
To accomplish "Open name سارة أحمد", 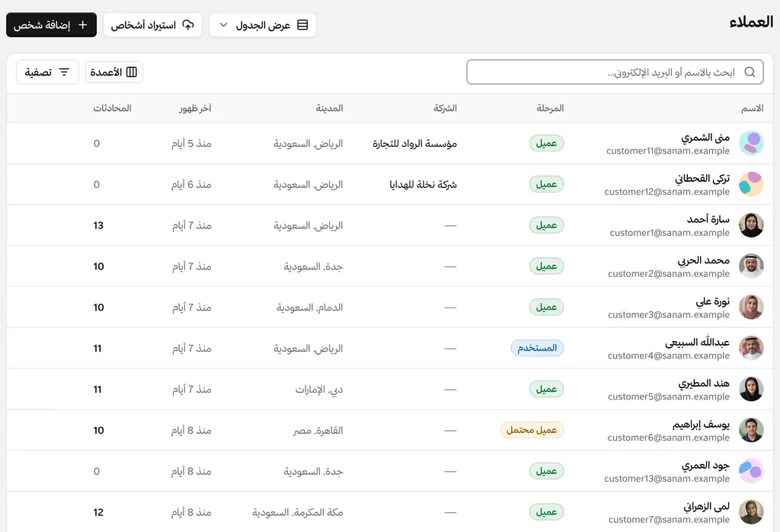I will 708,219.
